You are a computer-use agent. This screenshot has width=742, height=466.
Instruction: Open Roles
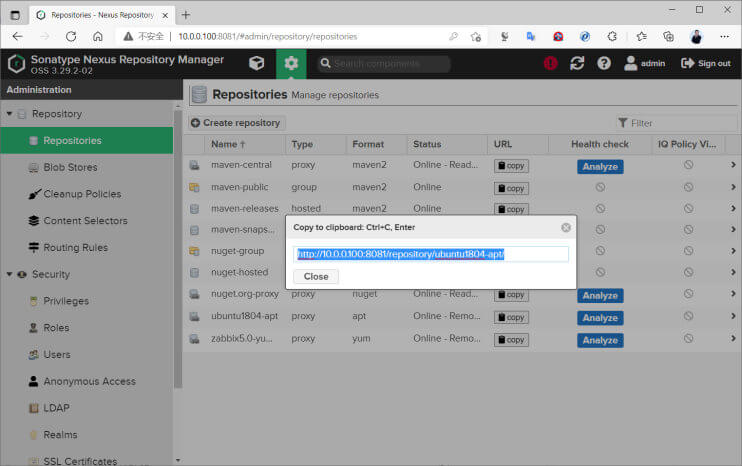pos(56,327)
